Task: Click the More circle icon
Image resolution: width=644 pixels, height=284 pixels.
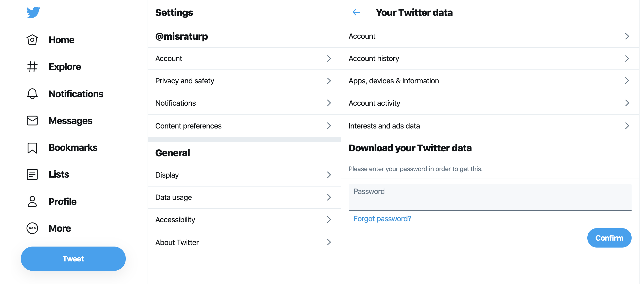Action: (32, 228)
